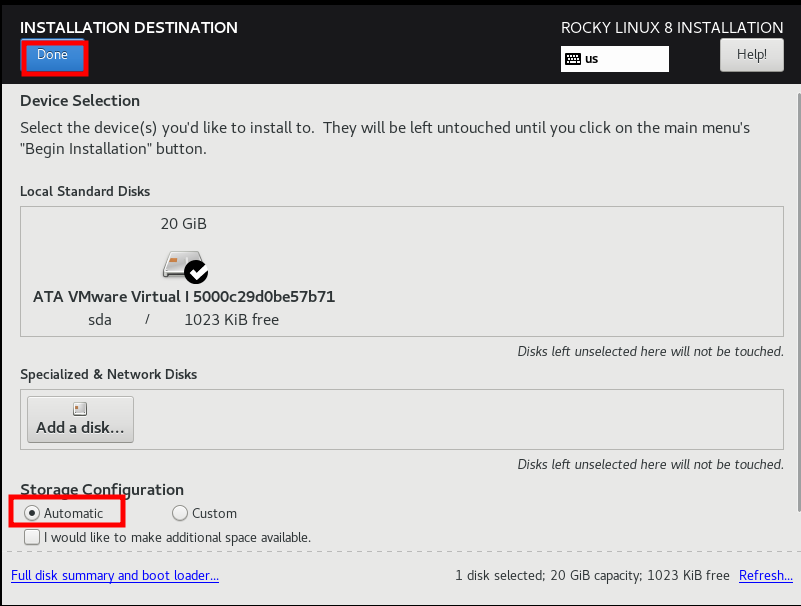The height and width of the screenshot is (606, 801).
Task: Click the Add a disk... button
Action: 80,419
